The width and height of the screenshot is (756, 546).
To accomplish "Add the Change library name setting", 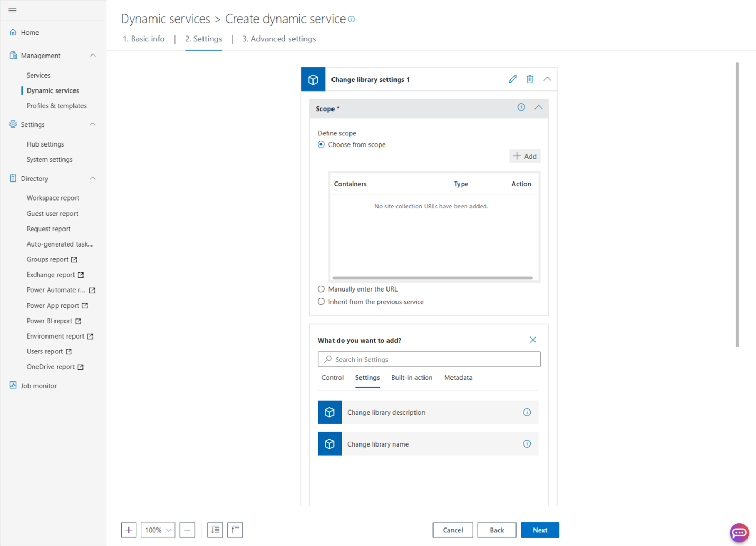I will pos(428,444).
